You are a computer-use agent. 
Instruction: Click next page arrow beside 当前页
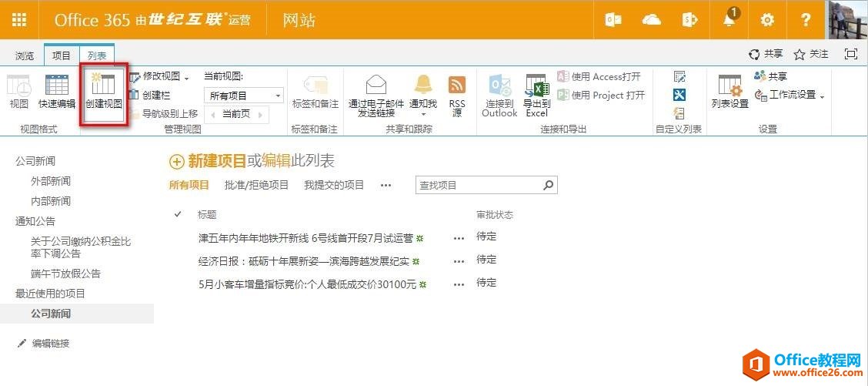[260, 114]
